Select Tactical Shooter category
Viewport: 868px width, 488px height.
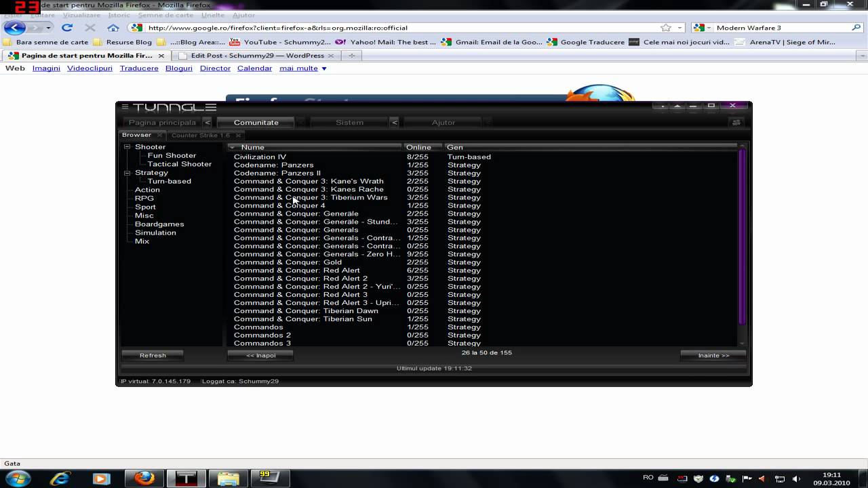180,164
